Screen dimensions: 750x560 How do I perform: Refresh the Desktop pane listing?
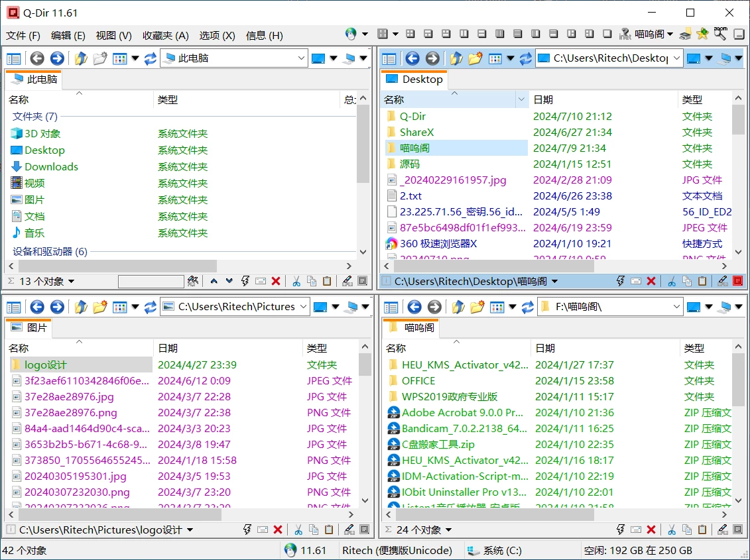point(526,58)
